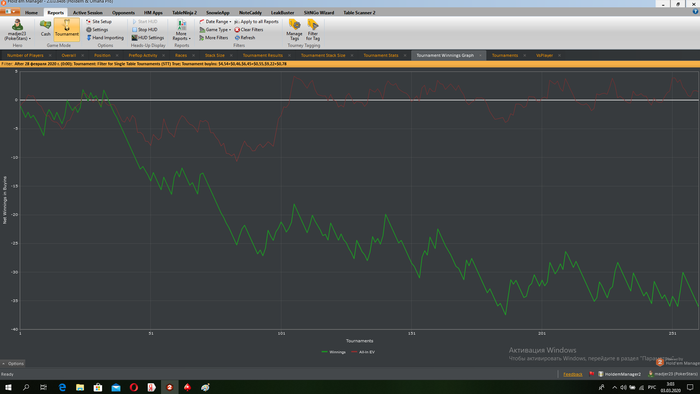700x394 pixels.
Task: Open the Hold'em Manager taskbar icon
Action: click(x=169, y=387)
